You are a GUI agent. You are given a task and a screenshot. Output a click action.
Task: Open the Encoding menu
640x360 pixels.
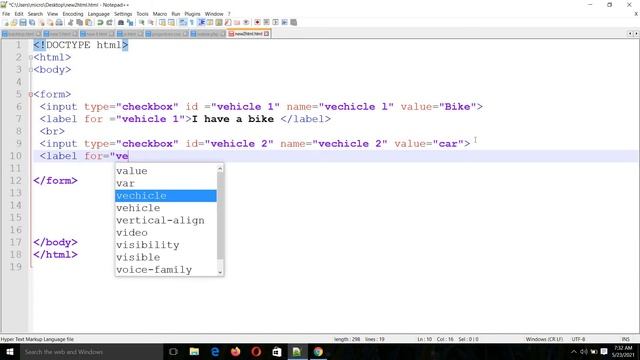pos(73,14)
